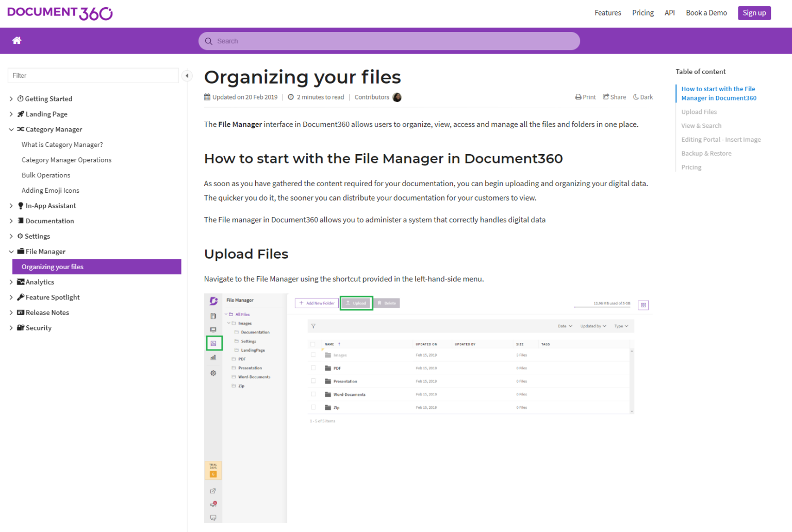Click the gear icon beside Settings in sidebar
This screenshot has width=792, height=532.
pyautogui.click(x=21, y=236)
